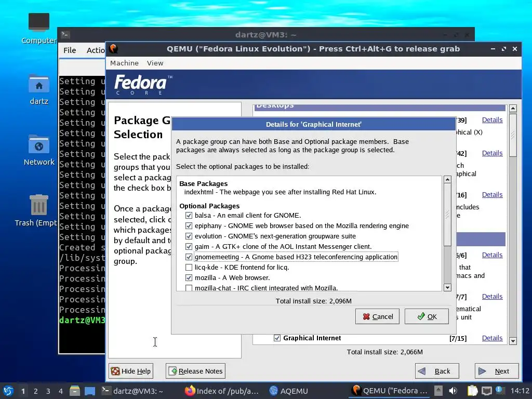532x399 pixels.
Task: Proceed with the Next button
Action: [x=497, y=371]
